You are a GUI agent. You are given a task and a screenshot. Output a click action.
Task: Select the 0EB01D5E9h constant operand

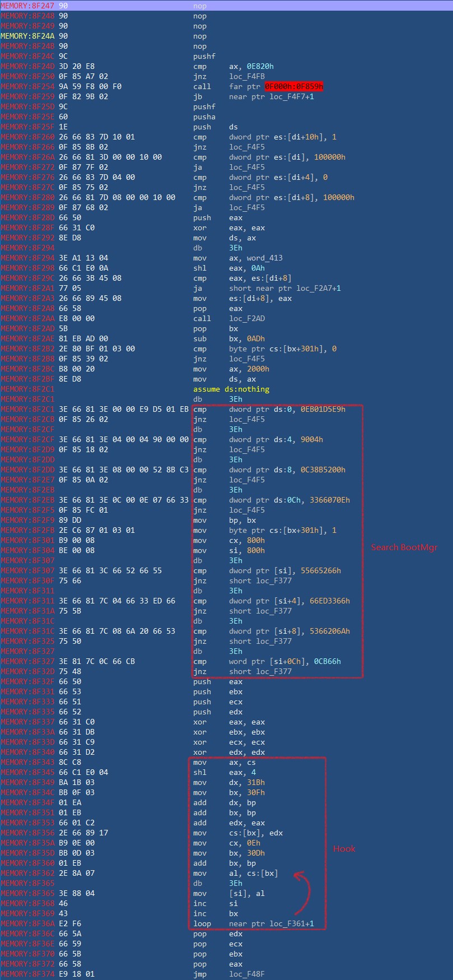[323, 410]
